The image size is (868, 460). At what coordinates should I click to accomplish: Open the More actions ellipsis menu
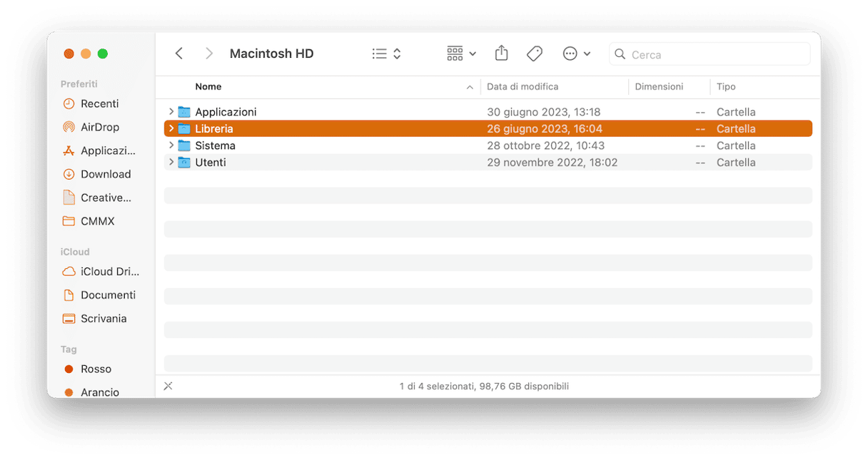[x=576, y=53]
